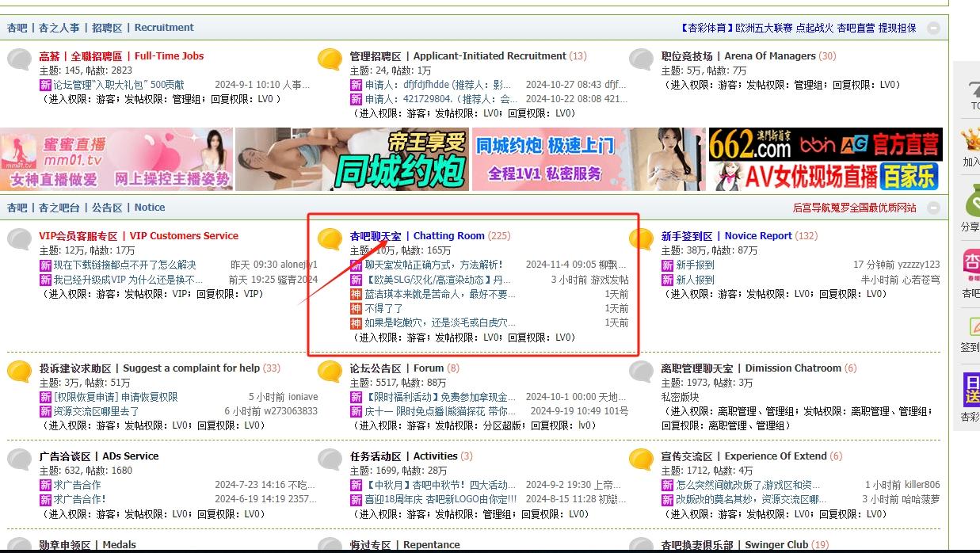Image resolution: width=980 pixels, height=553 pixels.
Task: Click the yellow bubble icon beside Chatting Room
Action: coord(330,239)
